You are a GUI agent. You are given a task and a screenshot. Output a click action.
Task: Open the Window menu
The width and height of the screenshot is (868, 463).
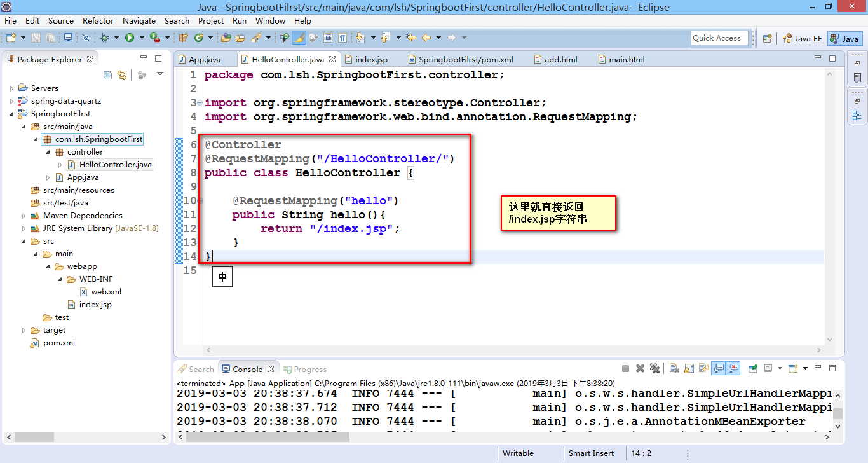(270, 20)
